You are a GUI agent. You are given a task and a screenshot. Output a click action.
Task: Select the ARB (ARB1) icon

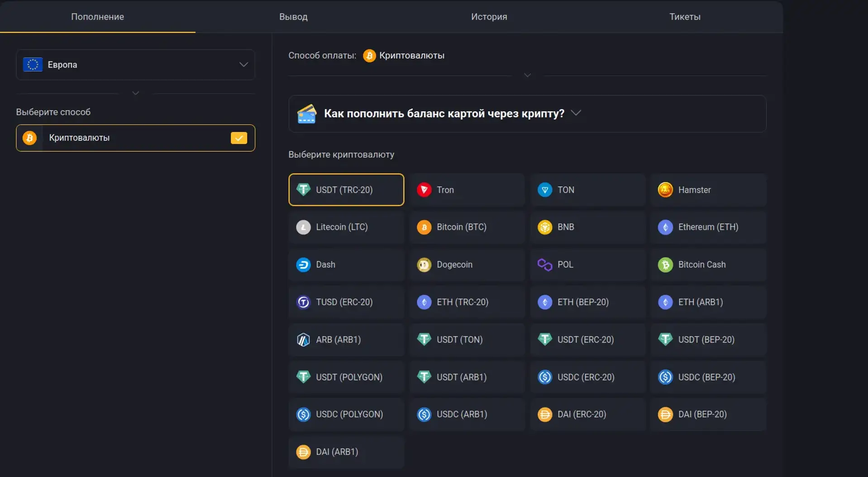(303, 340)
